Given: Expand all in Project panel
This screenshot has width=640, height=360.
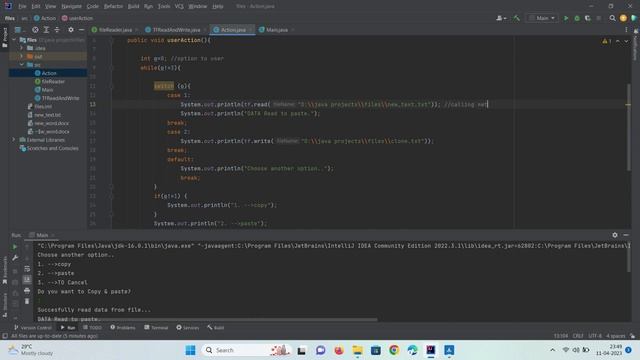Looking at the screenshot, I should 46,30.
